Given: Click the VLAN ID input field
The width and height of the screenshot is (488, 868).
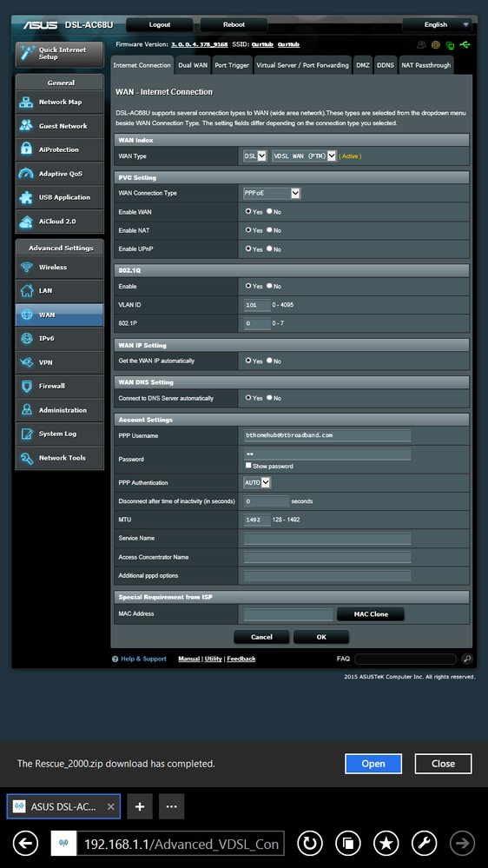Looking at the screenshot, I should click(257, 305).
